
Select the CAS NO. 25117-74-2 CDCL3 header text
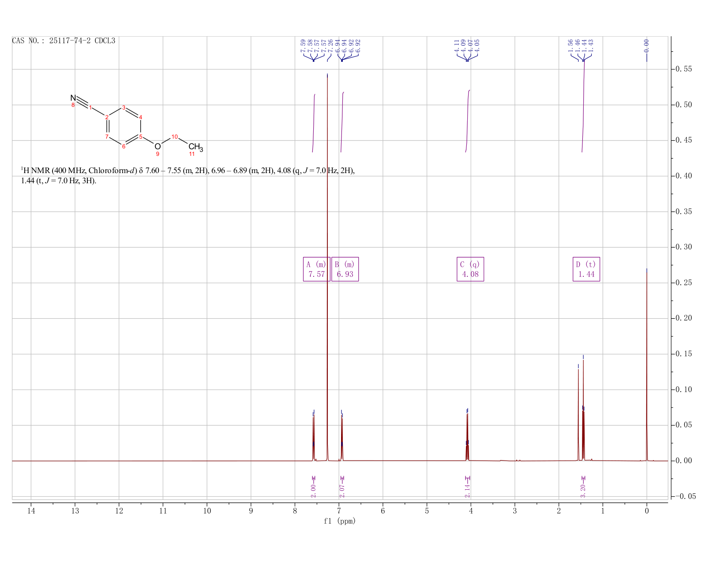point(64,41)
